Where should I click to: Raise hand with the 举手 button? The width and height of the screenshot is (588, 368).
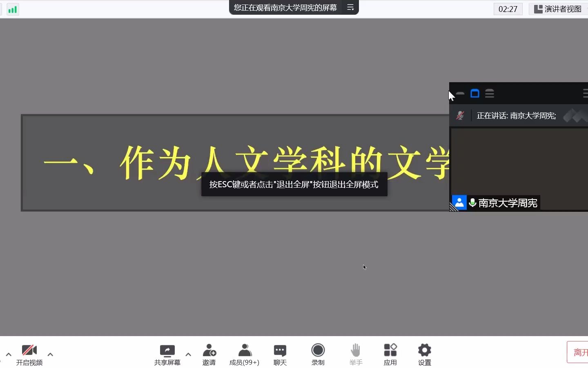356,355
